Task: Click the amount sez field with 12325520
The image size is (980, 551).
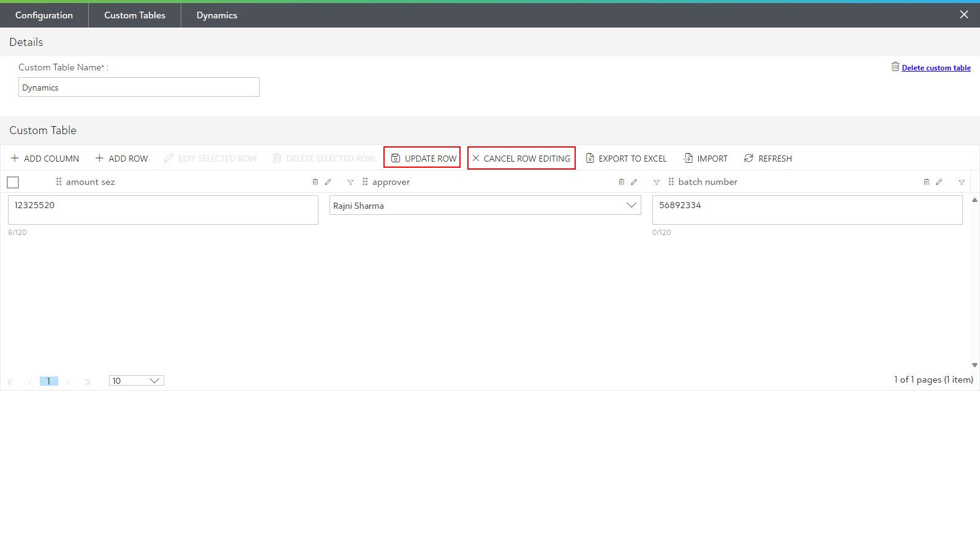Action: [163, 210]
